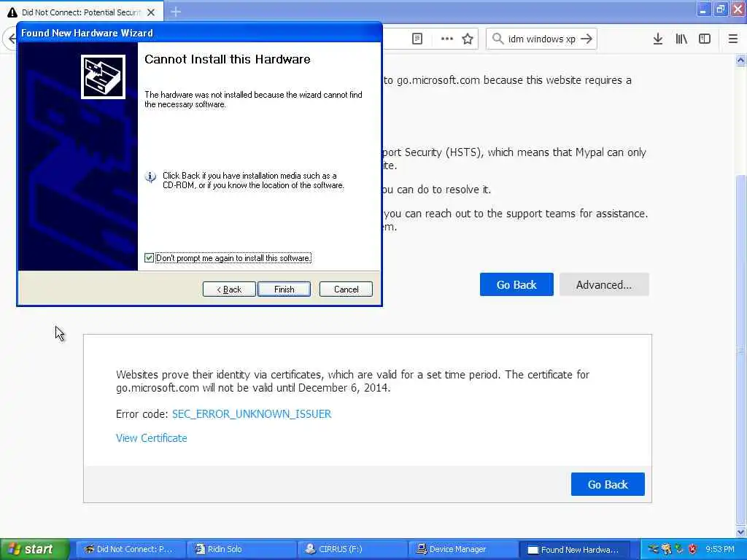The height and width of the screenshot is (560, 747).
Task: Open Advanced... options on error page
Action: point(604,284)
